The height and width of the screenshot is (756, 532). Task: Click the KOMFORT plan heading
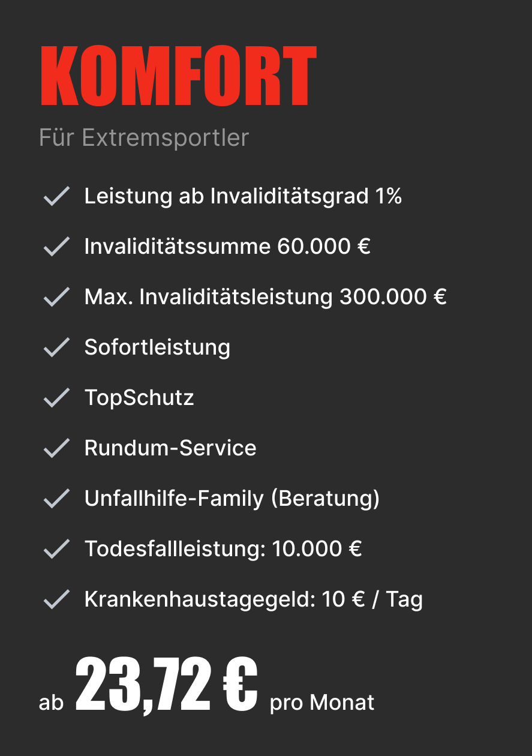click(x=178, y=76)
